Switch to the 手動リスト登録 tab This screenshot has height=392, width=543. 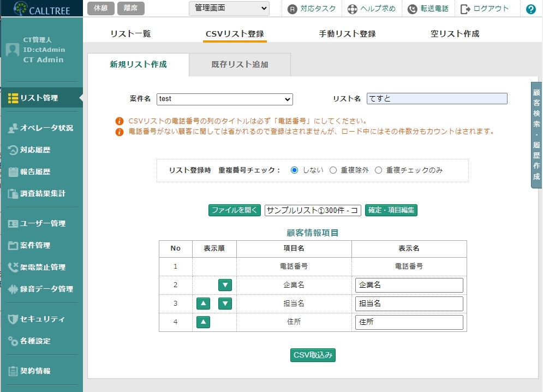click(x=347, y=34)
